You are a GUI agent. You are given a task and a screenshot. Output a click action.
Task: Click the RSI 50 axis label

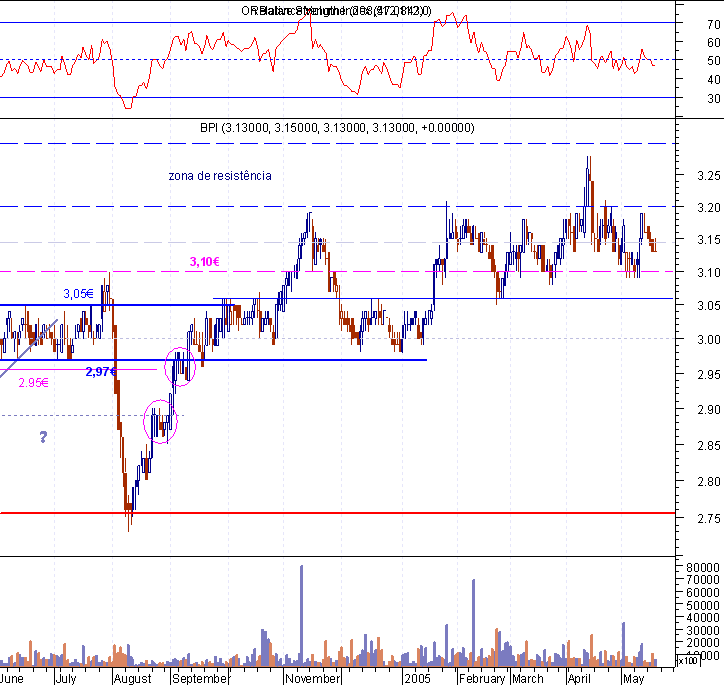714,61
